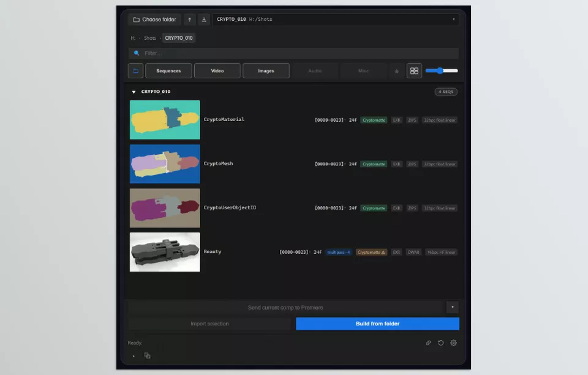The width and height of the screenshot is (588, 375).
Task: Click the up-arrow parent folder icon
Action: (190, 20)
